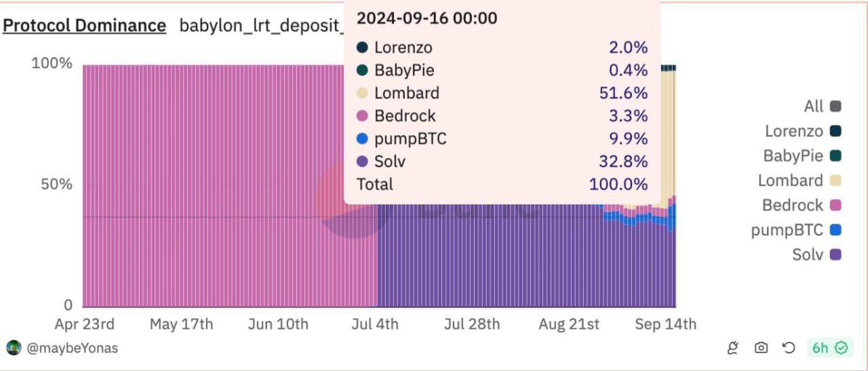Toggle BabyPie series in chart legend
Image resolution: width=868 pixels, height=371 pixels.
[x=793, y=156]
